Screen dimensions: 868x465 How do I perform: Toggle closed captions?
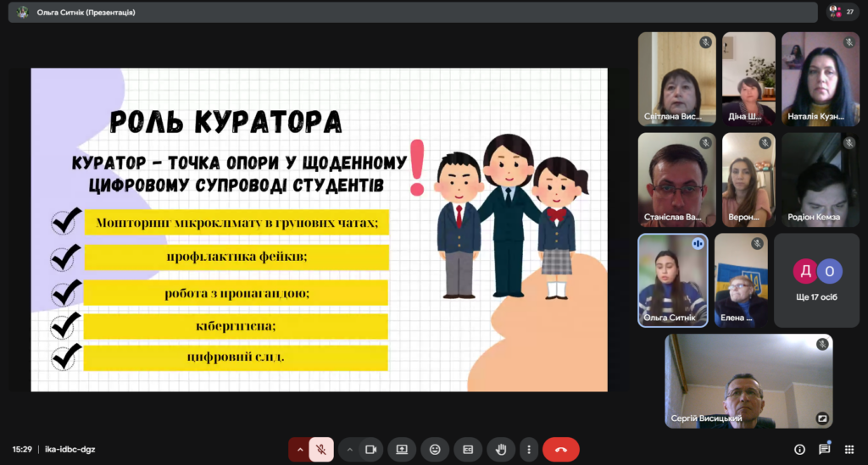(468, 449)
